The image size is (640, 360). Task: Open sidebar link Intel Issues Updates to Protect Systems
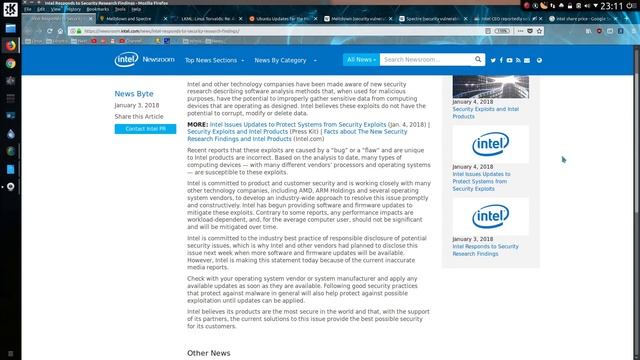(481, 181)
